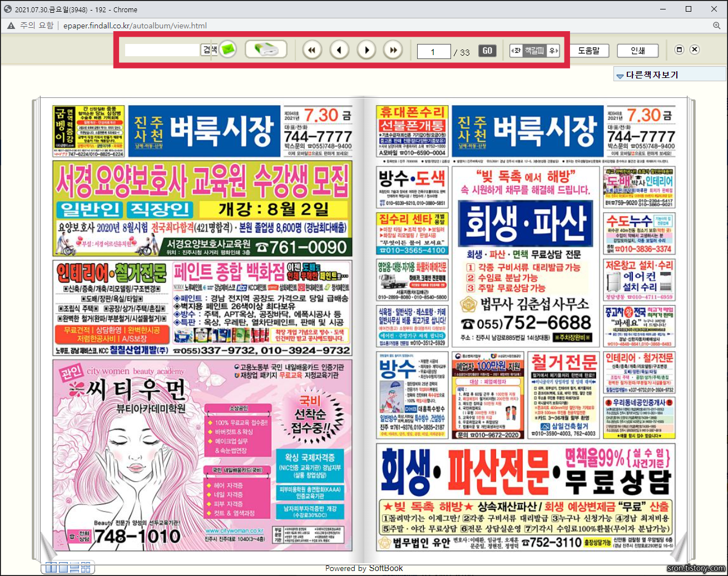The width and height of the screenshot is (728, 576).
Task: Click the Powered by SoftBook footer text
Action: pos(364,568)
